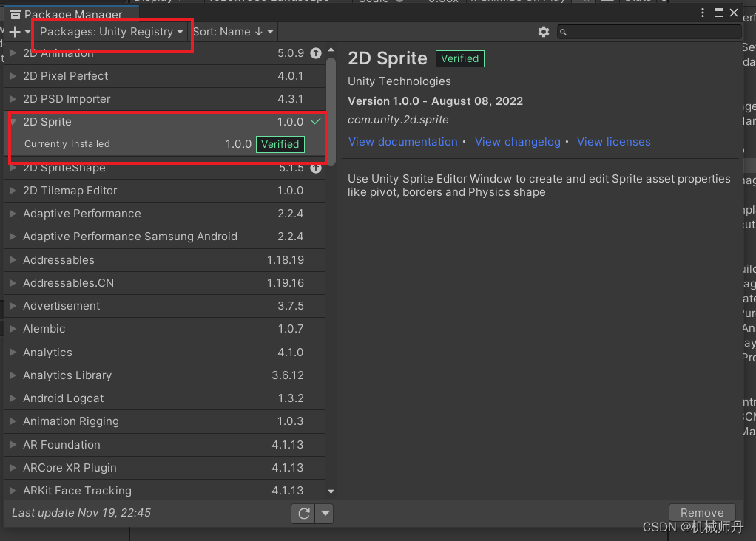Select the Advertisement package
Viewport: 756px width, 541px height.
(x=164, y=306)
